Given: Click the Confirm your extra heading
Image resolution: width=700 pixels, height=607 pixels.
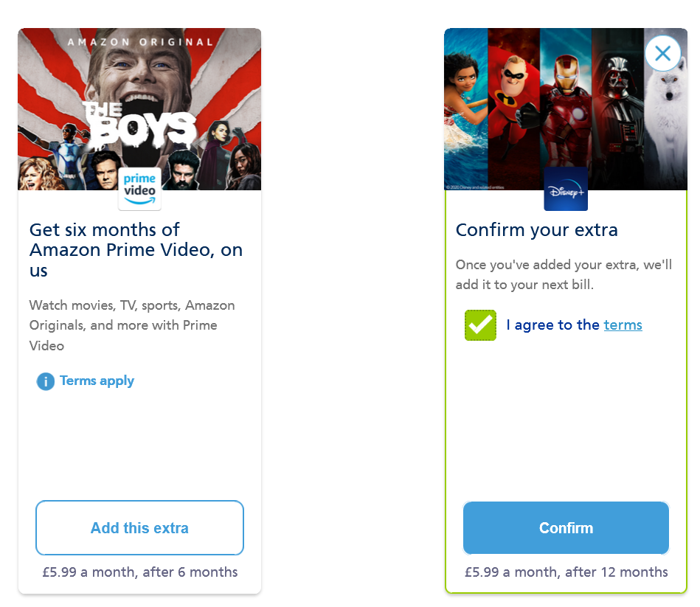Looking at the screenshot, I should point(537,230).
